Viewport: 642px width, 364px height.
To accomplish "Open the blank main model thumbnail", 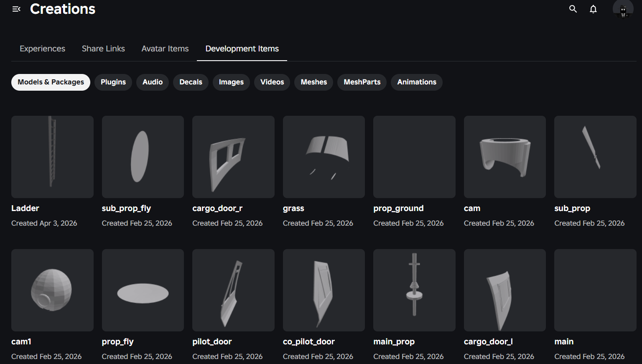I will click(595, 290).
